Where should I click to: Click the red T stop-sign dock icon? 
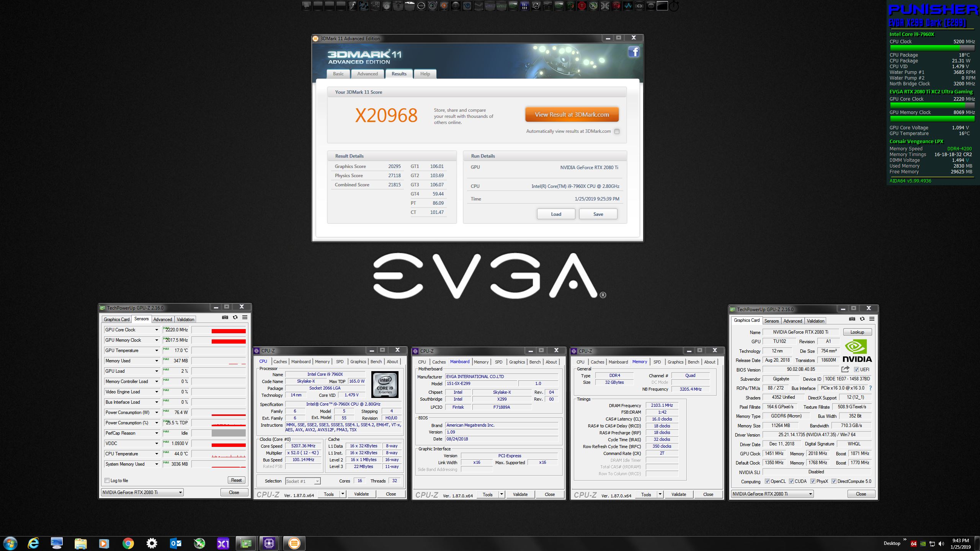(582, 6)
